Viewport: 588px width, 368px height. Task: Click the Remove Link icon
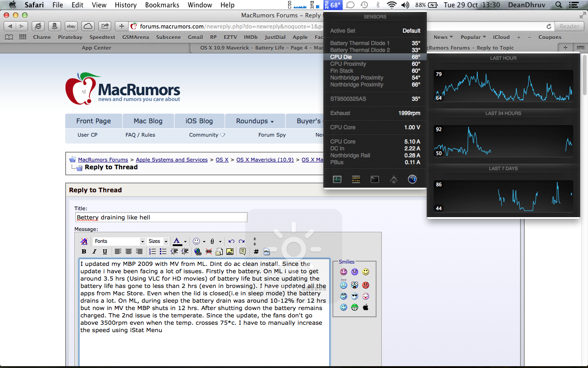coord(209,252)
